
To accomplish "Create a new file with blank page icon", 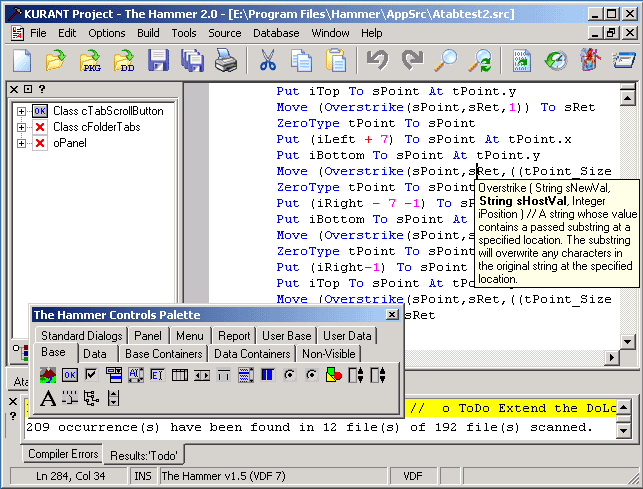I will (x=22, y=60).
